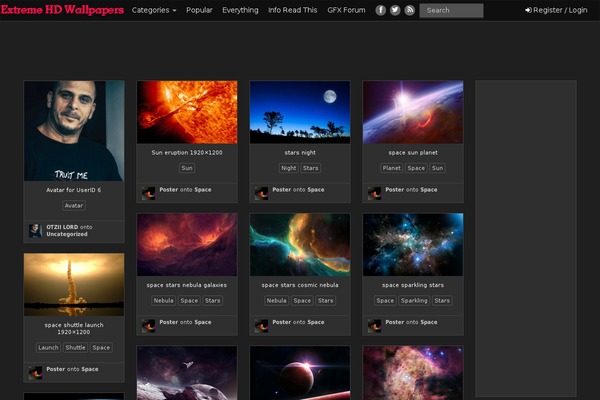
Task: Open the Twitter social icon
Action: 395,10
